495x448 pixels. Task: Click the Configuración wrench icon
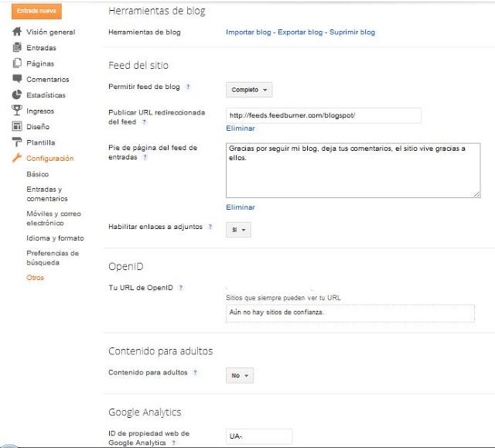(x=17, y=158)
